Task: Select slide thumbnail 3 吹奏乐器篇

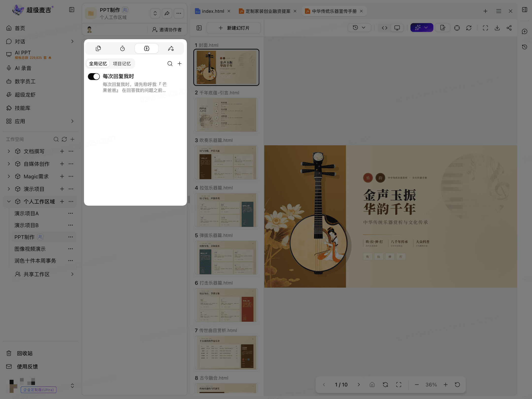Action: tap(226, 163)
